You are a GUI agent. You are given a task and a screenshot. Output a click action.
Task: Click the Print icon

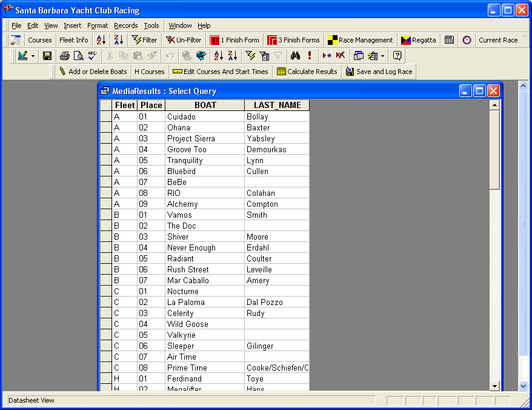click(64, 56)
